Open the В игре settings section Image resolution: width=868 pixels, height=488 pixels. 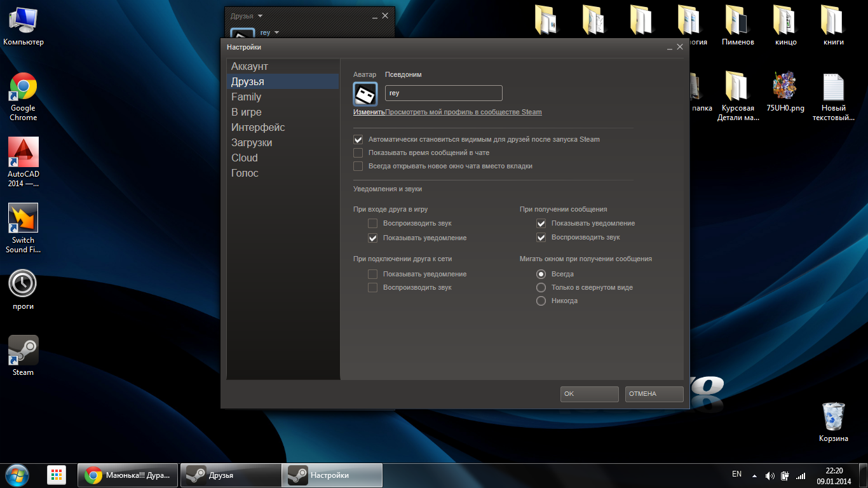pos(283,112)
